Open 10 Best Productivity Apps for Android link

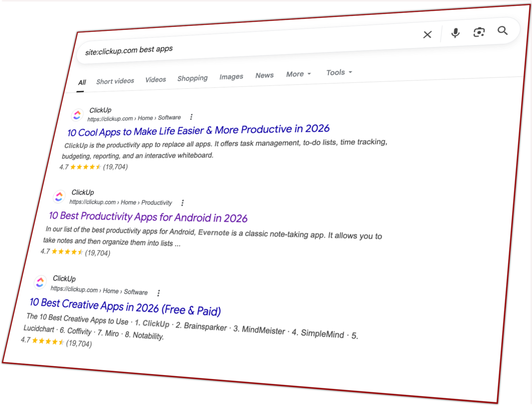point(148,217)
